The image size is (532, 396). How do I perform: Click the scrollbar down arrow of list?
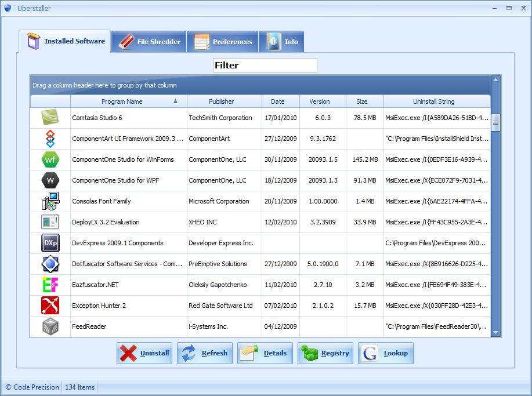(495, 333)
